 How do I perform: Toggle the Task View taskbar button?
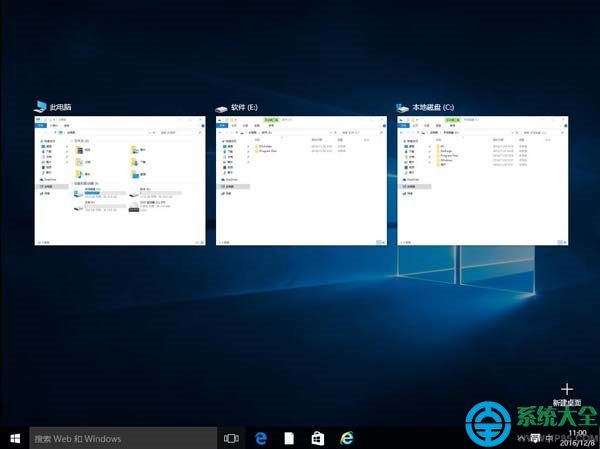(231, 438)
